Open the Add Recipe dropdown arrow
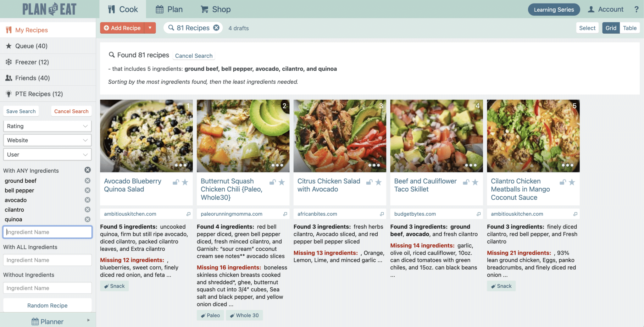 click(150, 28)
